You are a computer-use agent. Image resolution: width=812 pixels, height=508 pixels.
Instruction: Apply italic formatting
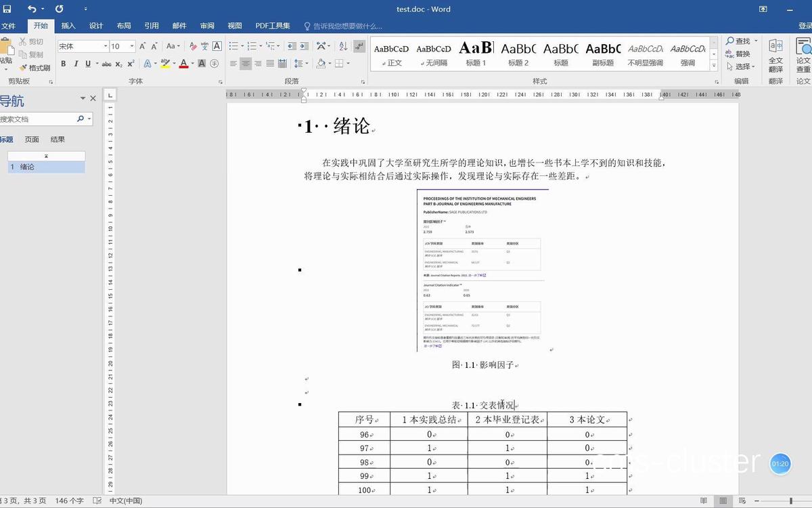(x=76, y=64)
